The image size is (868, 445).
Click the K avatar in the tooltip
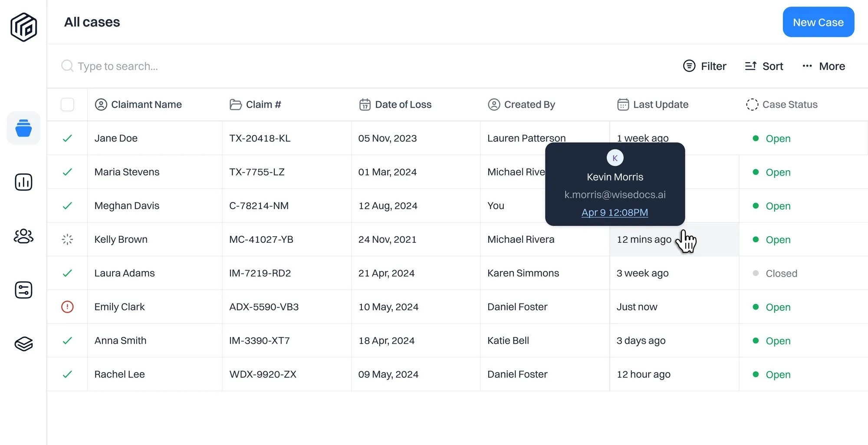(615, 158)
